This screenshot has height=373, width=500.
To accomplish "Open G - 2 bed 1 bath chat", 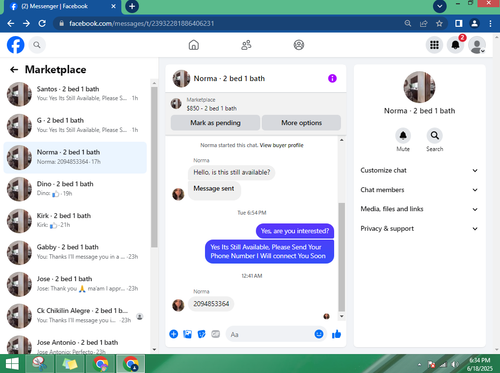I will (x=75, y=125).
